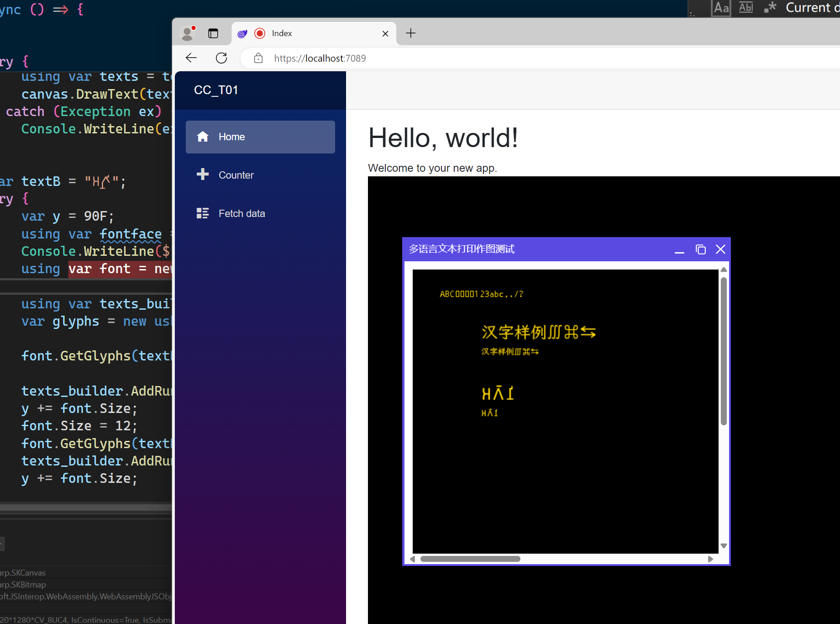
Task: Click inside the address bar
Action: 411,58
